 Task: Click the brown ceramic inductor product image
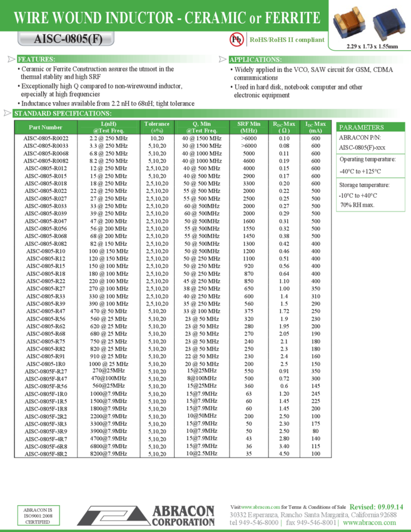click(x=349, y=23)
